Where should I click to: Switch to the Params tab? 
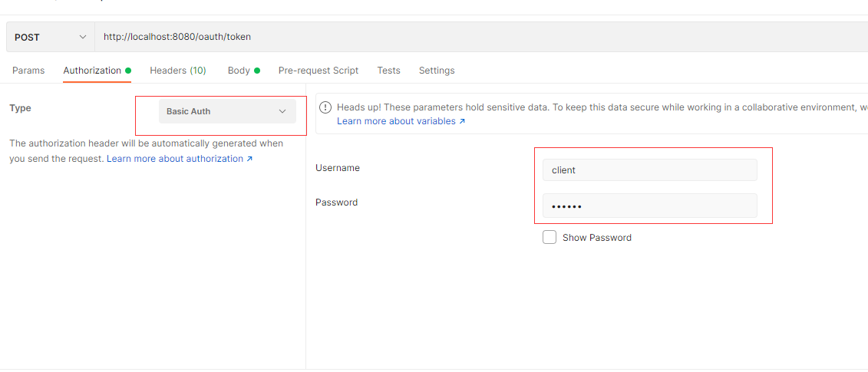point(28,71)
